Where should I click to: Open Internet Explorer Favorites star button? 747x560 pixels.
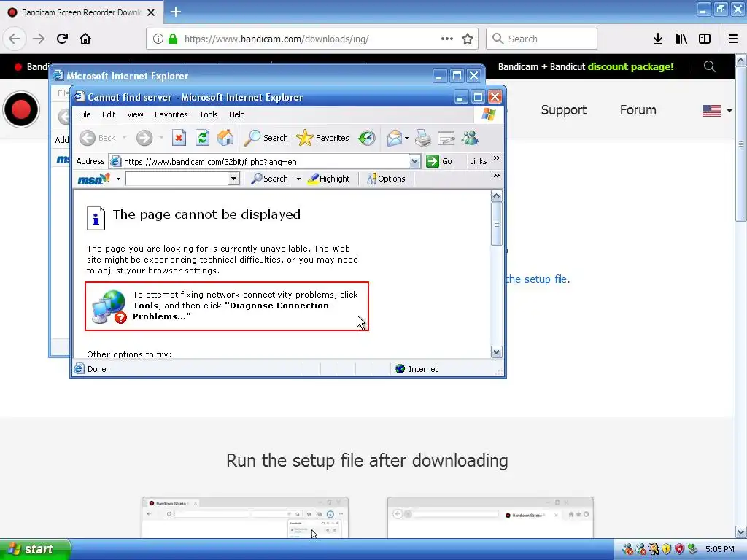[322, 138]
